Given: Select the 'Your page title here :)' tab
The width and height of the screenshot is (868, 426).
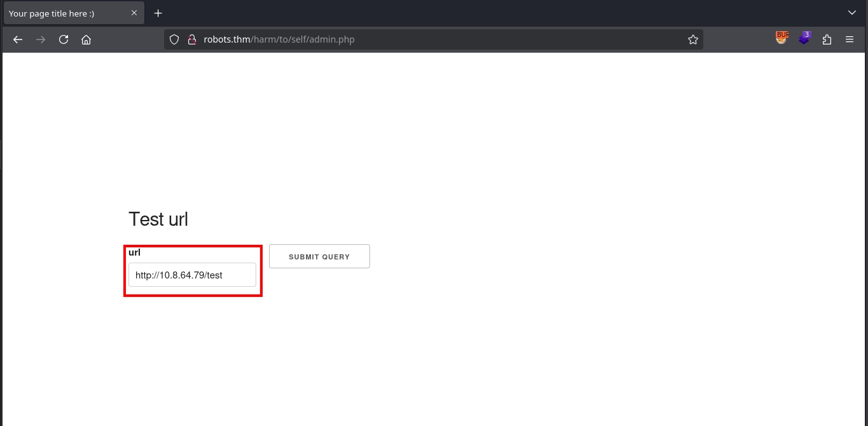Looking at the screenshot, I should pyautogui.click(x=64, y=13).
